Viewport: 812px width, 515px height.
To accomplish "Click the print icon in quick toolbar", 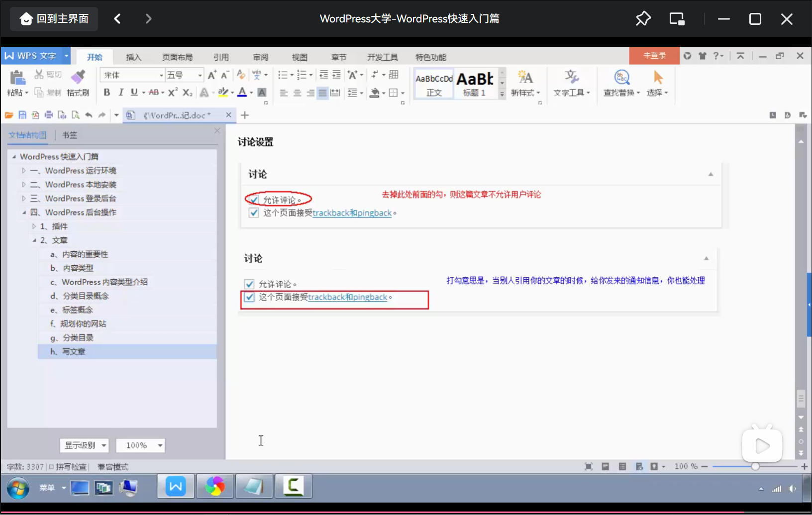I will pos(49,115).
